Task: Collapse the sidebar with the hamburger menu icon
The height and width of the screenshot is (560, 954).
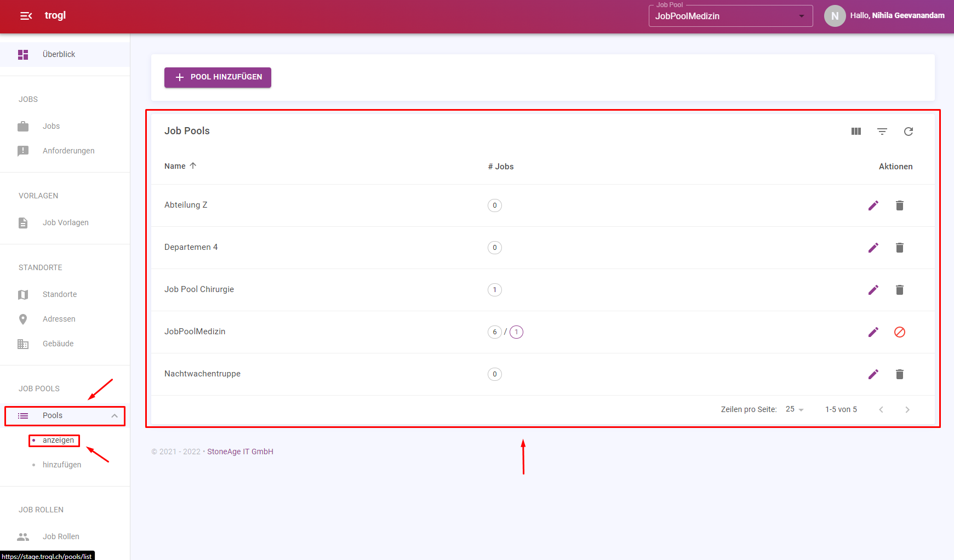Action: point(26,16)
